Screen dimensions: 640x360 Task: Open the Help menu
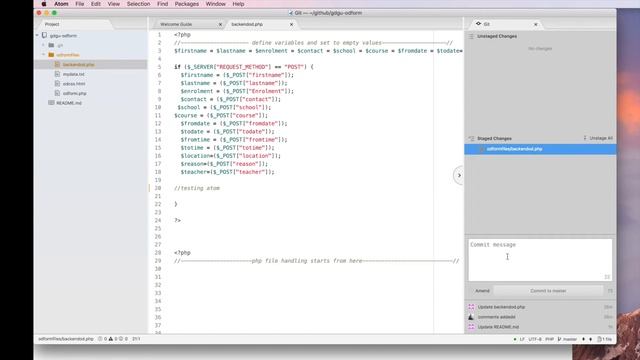pos(238,4)
